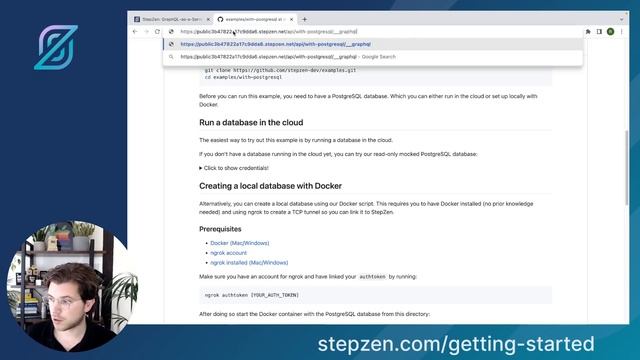Click the Prerequisites heading
Screen dimensions: 640x360
pyautogui.click(x=220, y=229)
